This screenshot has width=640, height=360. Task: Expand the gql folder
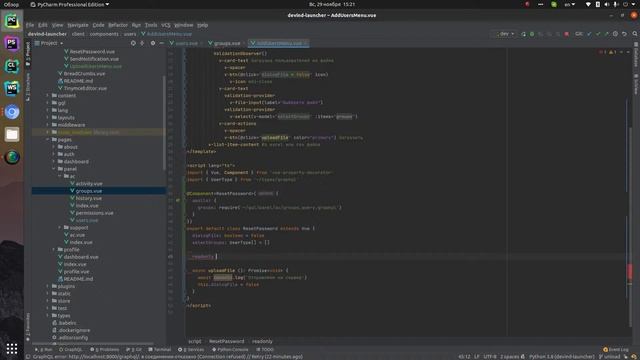(x=48, y=103)
